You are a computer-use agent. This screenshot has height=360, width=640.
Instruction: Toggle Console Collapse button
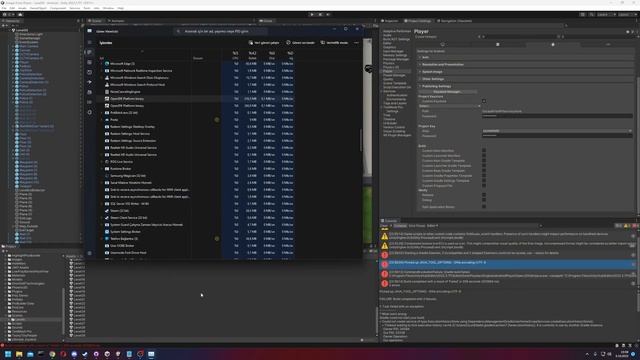(x=400, y=226)
